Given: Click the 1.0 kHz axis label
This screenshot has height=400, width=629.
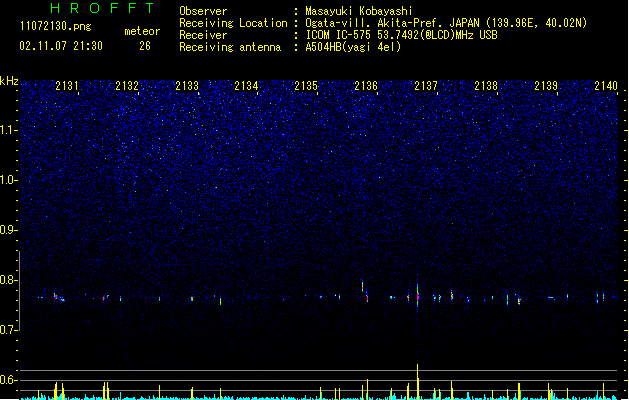Looking at the screenshot, I should 9,180.
